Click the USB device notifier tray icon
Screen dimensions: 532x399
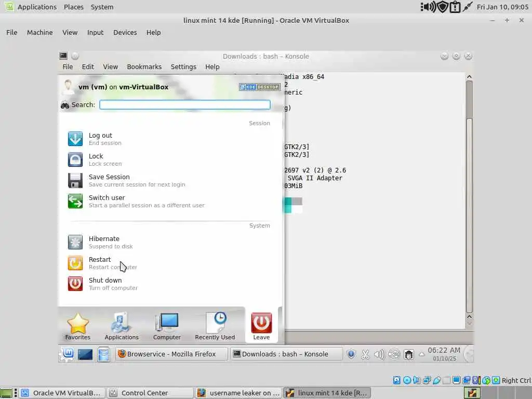point(394,354)
